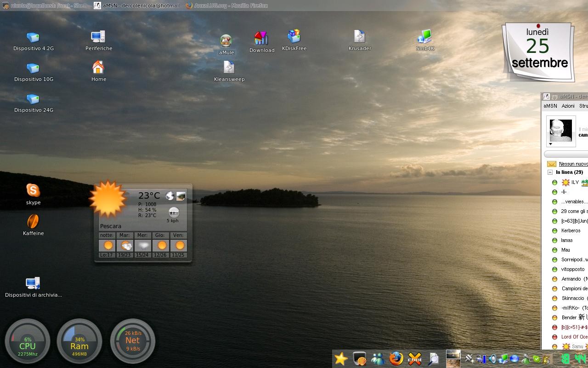Click the notte forecast in weather widget

click(107, 245)
